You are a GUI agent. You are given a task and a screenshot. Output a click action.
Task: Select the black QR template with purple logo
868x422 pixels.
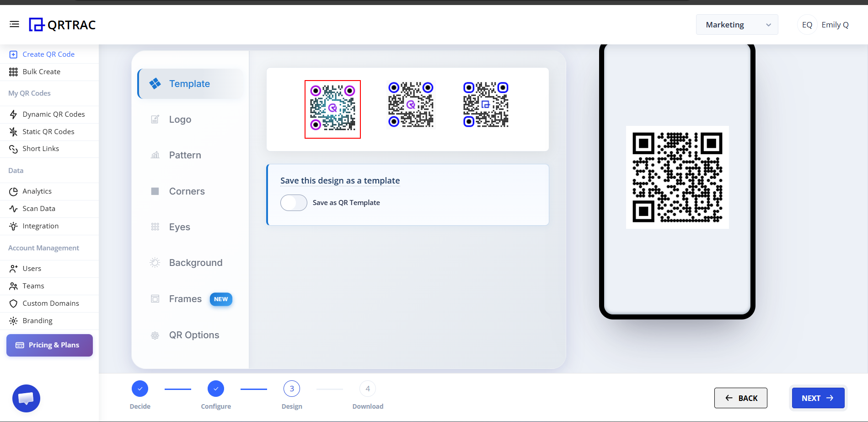point(411,105)
